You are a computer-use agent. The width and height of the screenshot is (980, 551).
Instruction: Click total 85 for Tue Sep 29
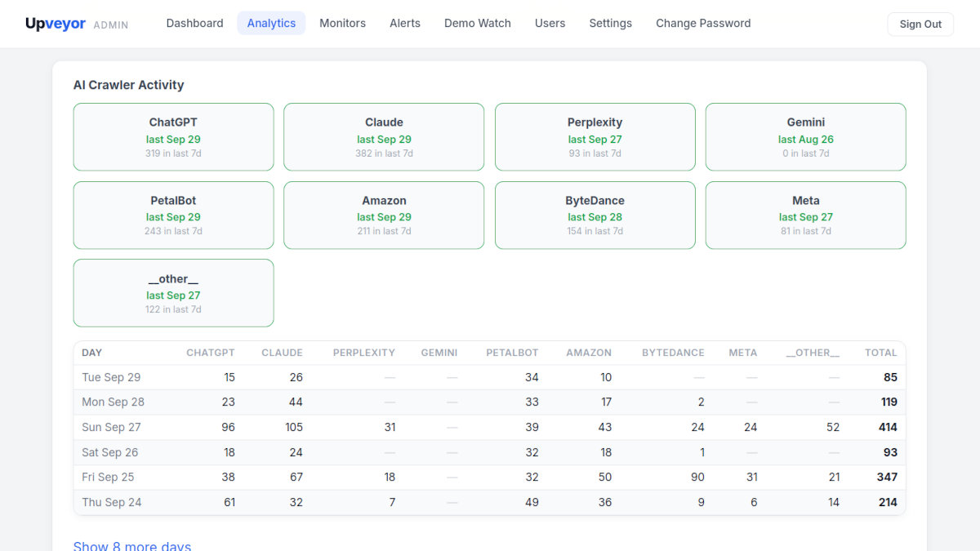pyautogui.click(x=890, y=377)
